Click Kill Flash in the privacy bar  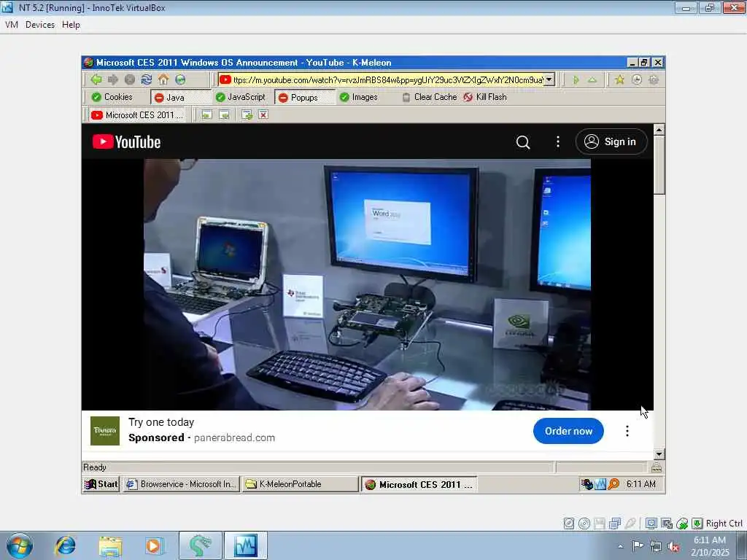(x=485, y=97)
